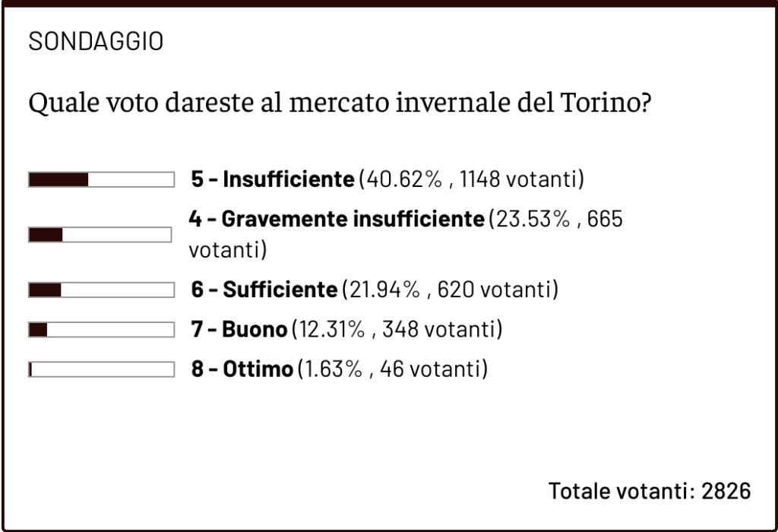Image resolution: width=778 pixels, height=532 pixels.
Task: Select the "8 - Ottimo" option label
Action: click(x=242, y=370)
